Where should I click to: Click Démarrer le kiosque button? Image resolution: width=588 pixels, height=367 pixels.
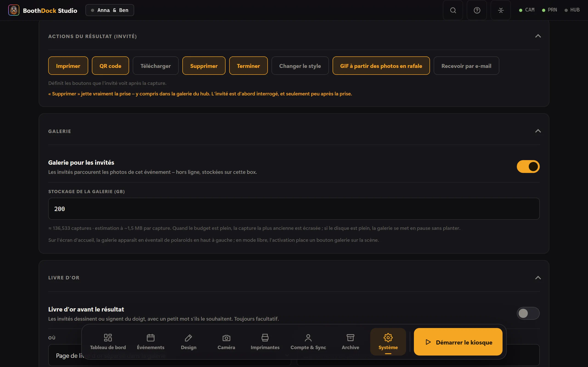(x=458, y=342)
